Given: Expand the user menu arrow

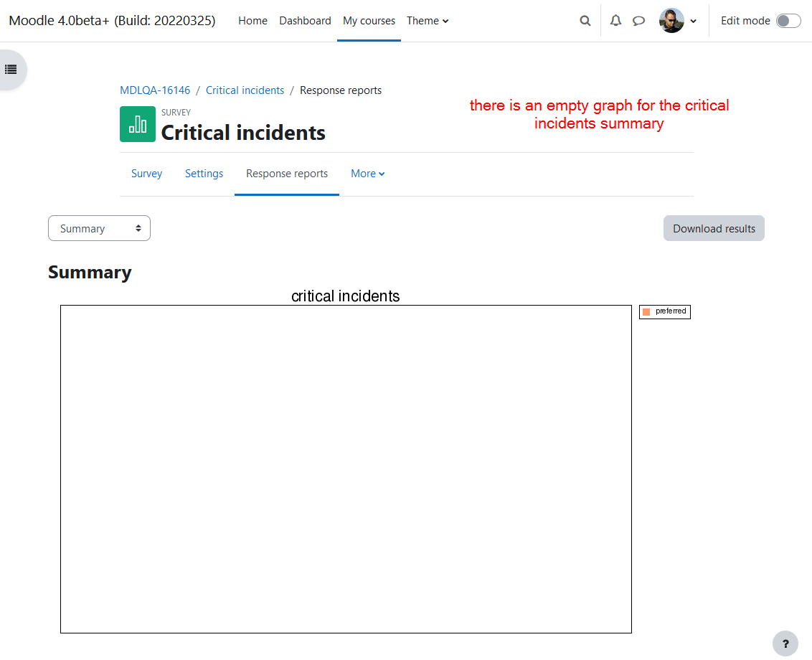Looking at the screenshot, I should [694, 22].
